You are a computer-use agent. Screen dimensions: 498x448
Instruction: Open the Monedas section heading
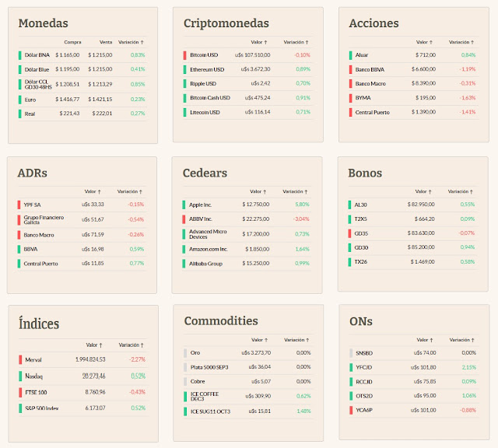(x=44, y=23)
